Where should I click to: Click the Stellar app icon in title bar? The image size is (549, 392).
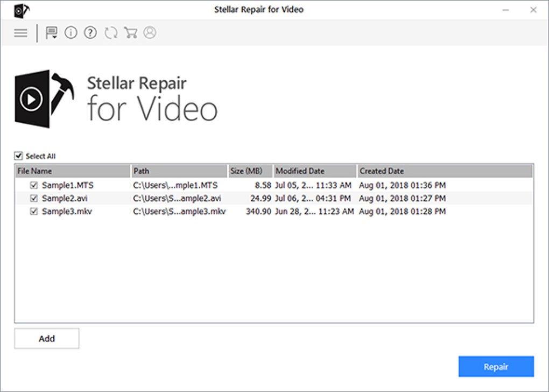click(22, 10)
